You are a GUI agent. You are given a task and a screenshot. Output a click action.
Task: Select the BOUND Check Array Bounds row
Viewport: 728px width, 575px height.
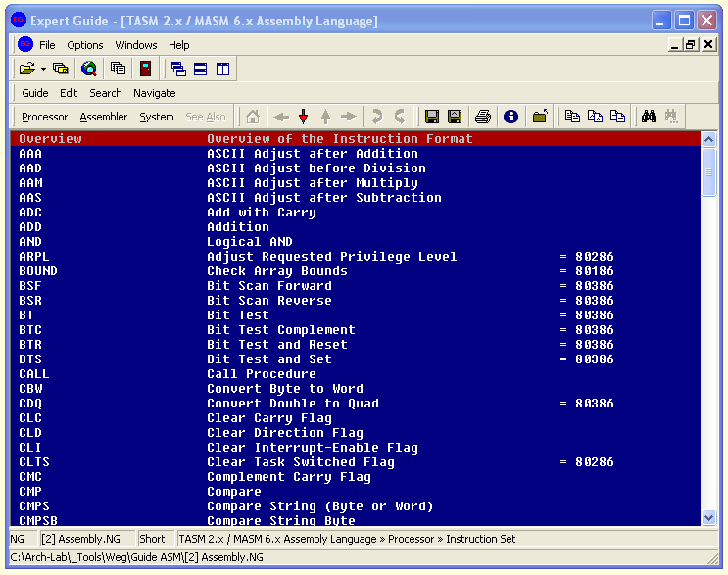click(355, 271)
